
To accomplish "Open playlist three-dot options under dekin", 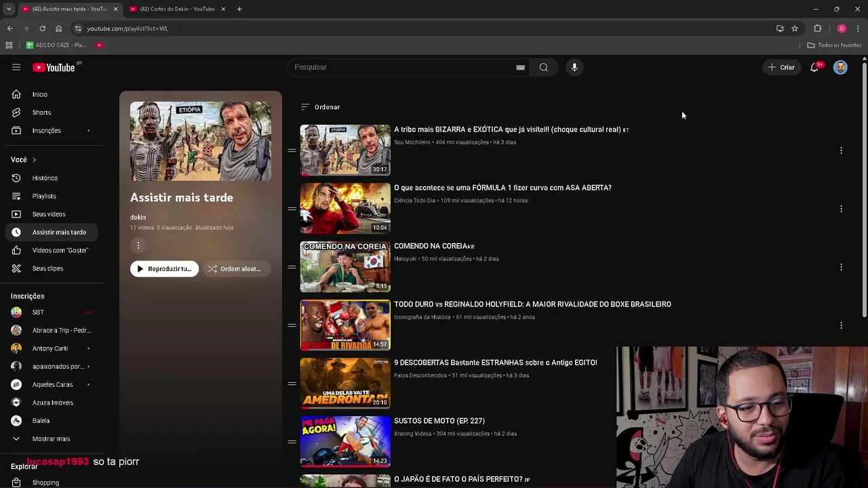I will pos(138,245).
